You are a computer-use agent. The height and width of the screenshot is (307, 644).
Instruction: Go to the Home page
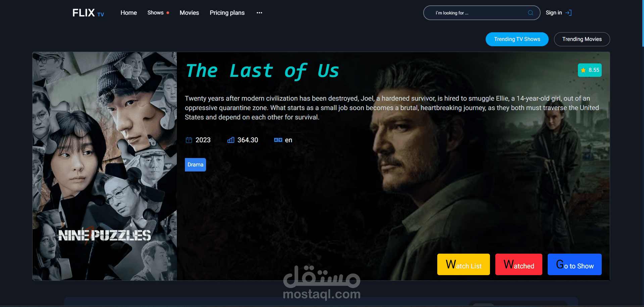129,13
